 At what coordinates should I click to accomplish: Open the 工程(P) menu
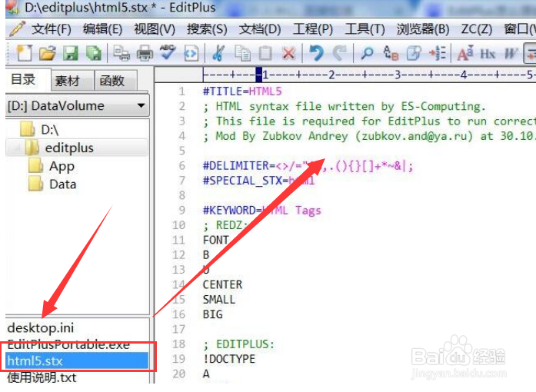(313, 29)
